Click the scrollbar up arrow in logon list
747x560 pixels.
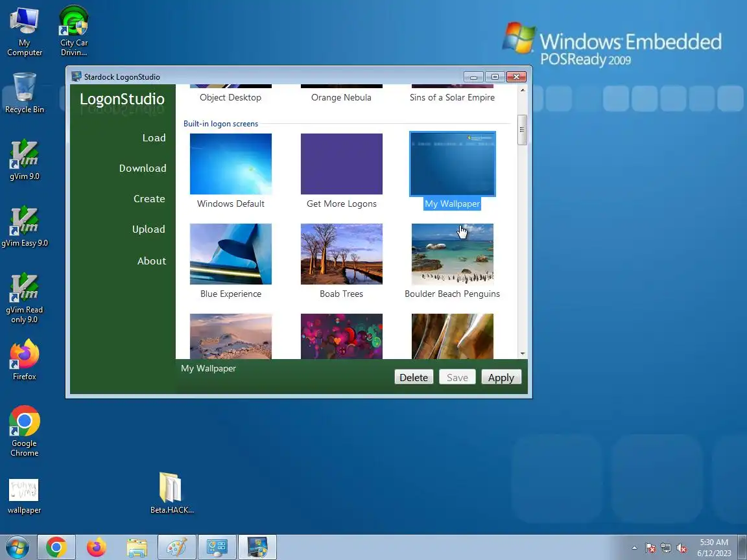click(523, 90)
